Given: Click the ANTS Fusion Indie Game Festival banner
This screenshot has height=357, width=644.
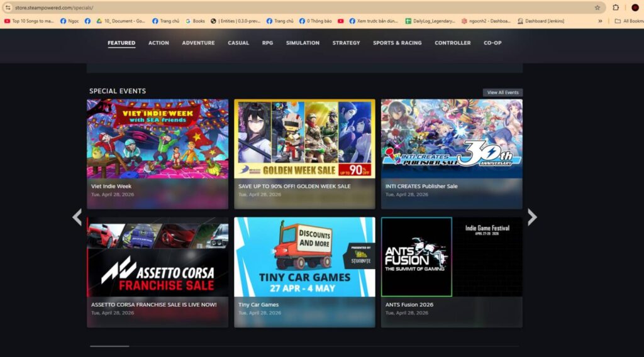Looking at the screenshot, I should [452, 257].
